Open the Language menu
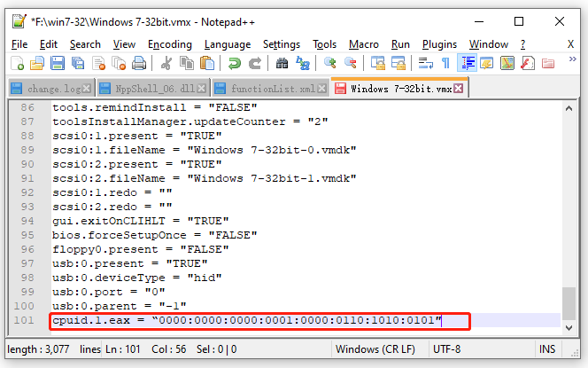The width and height of the screenshot is (588, 368). [228, 44]
